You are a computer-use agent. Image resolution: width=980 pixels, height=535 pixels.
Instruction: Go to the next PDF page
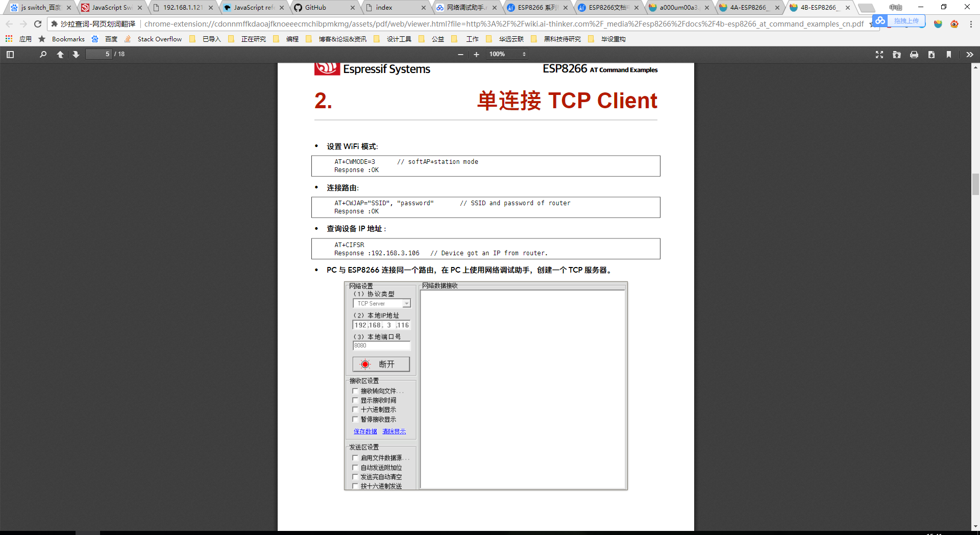coord(76,55)
